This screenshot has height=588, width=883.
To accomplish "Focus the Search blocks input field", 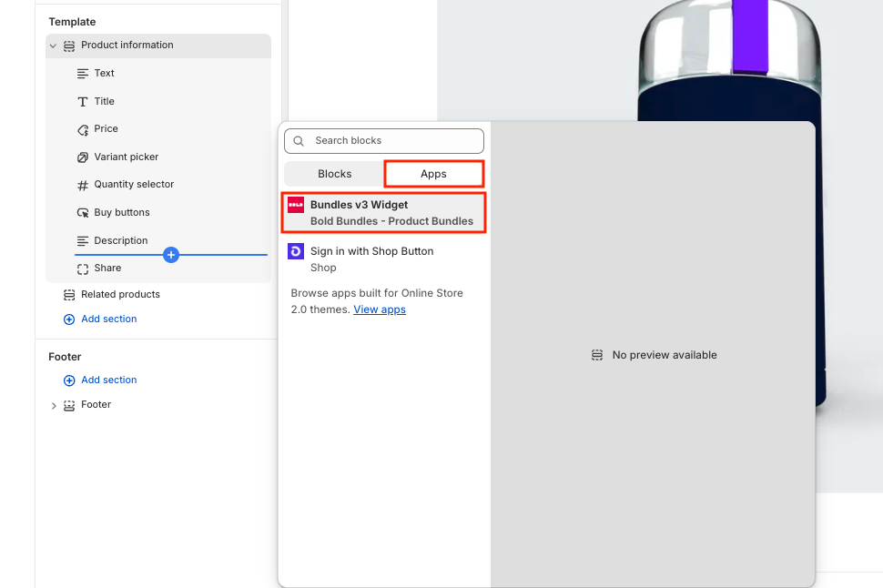I will point(384,141).
